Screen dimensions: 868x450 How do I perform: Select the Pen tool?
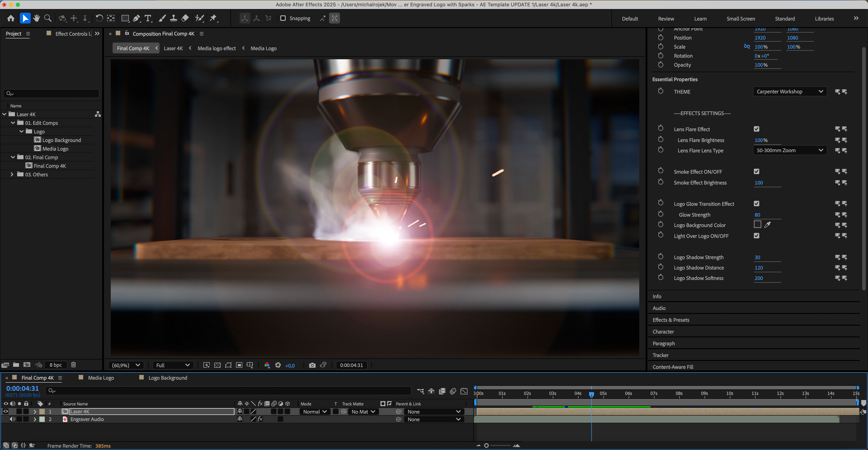tap(136, 18)
